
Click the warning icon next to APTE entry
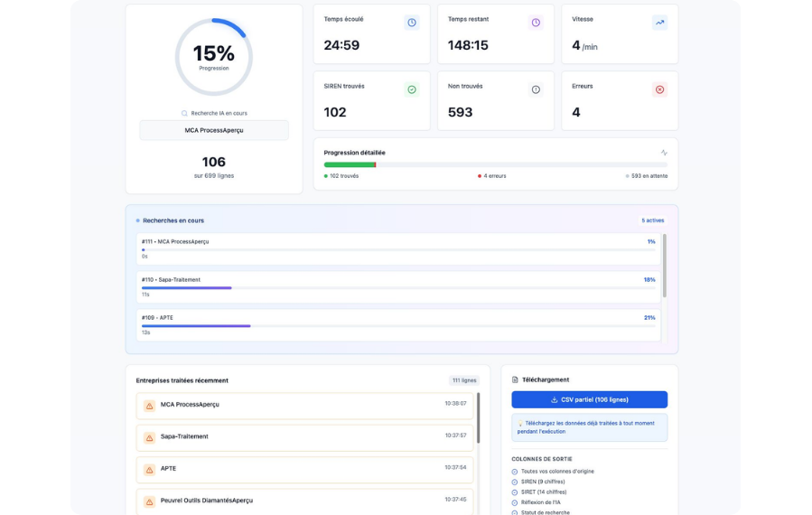150,470
